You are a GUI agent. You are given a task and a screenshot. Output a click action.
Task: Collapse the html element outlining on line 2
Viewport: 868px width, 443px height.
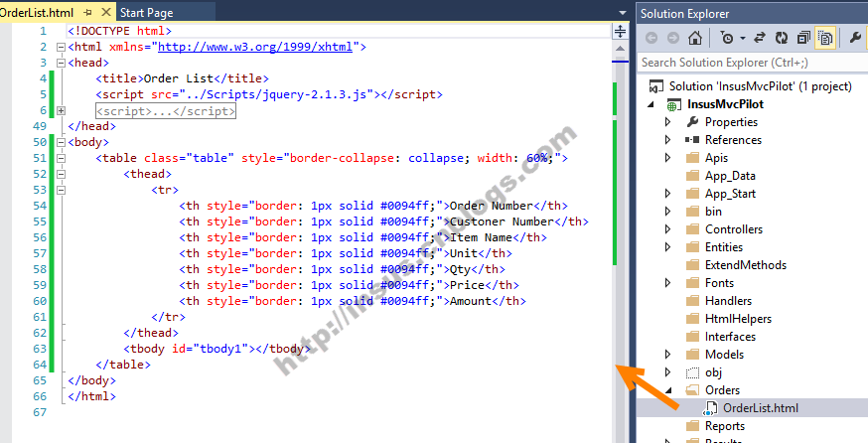coord(61,47)
